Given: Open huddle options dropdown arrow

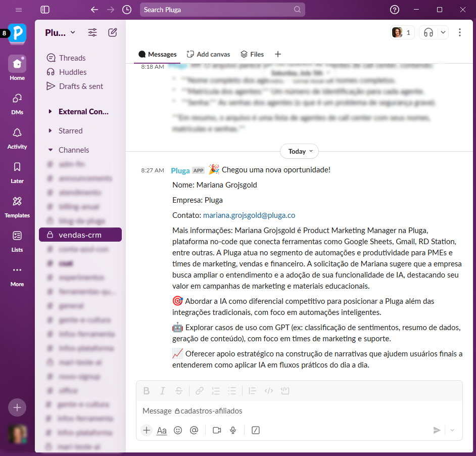Looking at the screenshot, I should tap(443, 32).
